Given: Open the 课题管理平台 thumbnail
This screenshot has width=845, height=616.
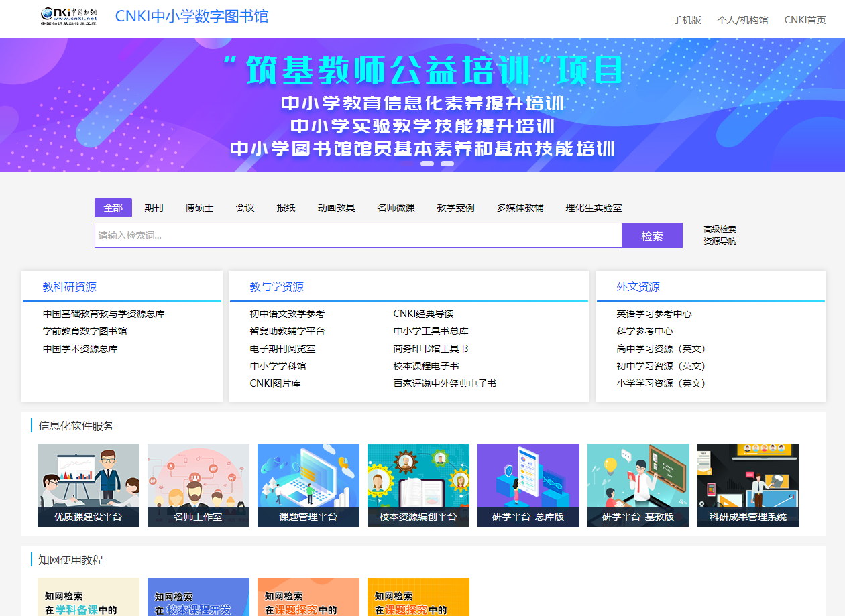Looking at the screenshot, I should click(308, 485).
